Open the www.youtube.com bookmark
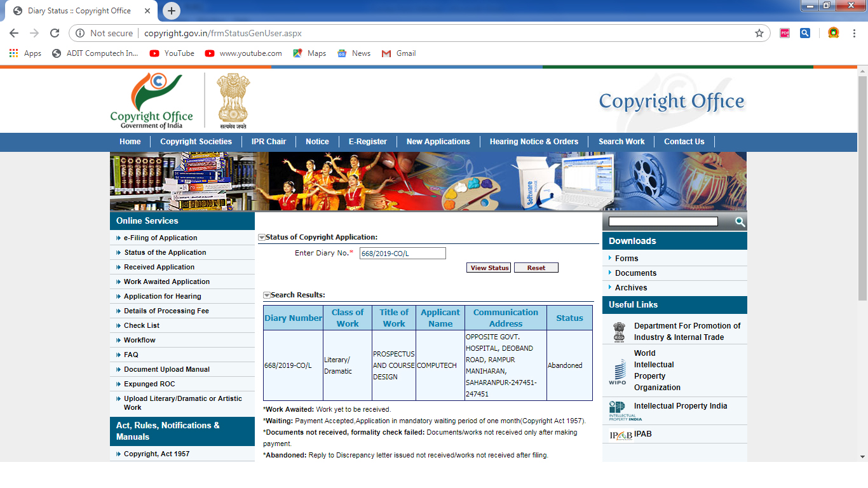868x488 pixels. click(x=243, y=53)
